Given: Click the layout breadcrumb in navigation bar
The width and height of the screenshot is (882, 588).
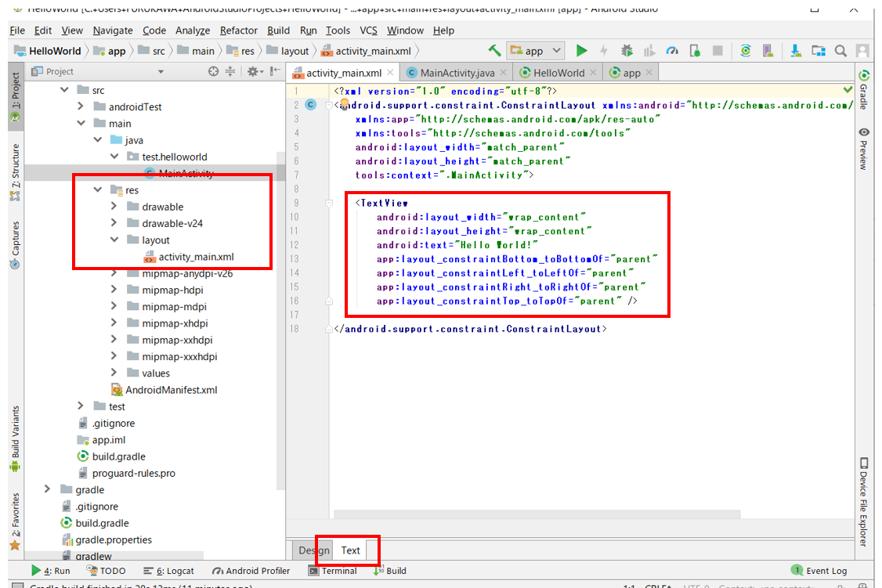Looking at the screenshot, I should pos(287,51).
